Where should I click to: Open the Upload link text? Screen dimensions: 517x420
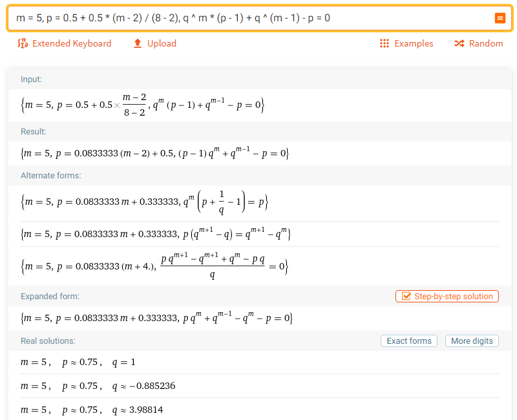pos(162,43)
